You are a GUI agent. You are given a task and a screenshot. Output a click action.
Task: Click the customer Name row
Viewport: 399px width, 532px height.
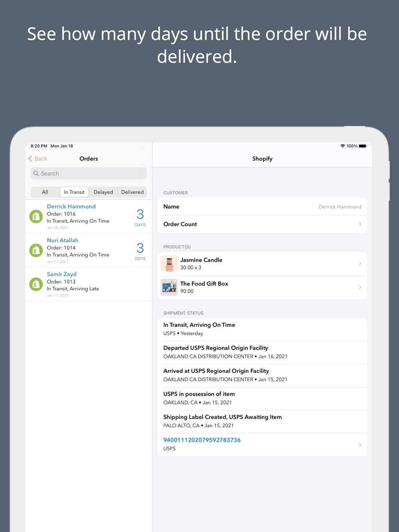tap(263, 207)
